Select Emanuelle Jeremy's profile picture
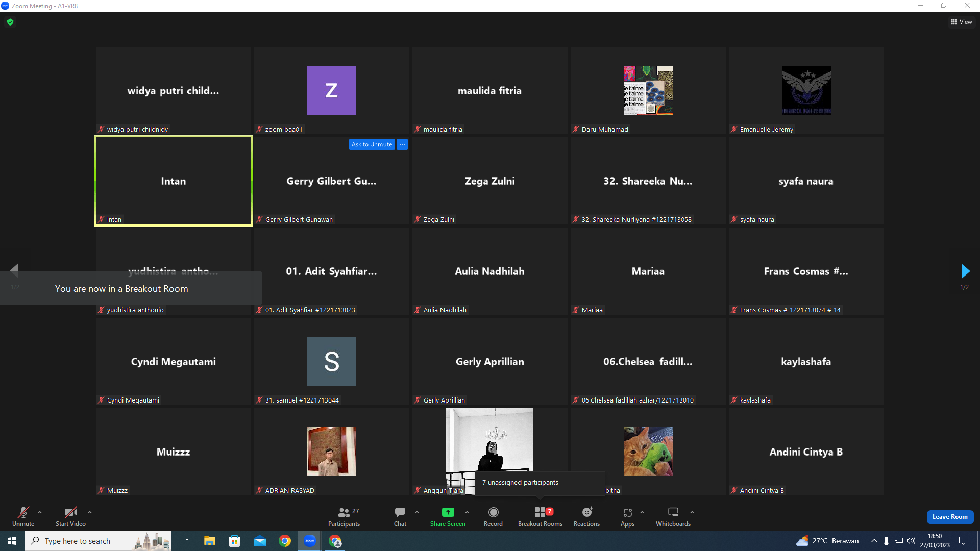 (x=806, y=90)
